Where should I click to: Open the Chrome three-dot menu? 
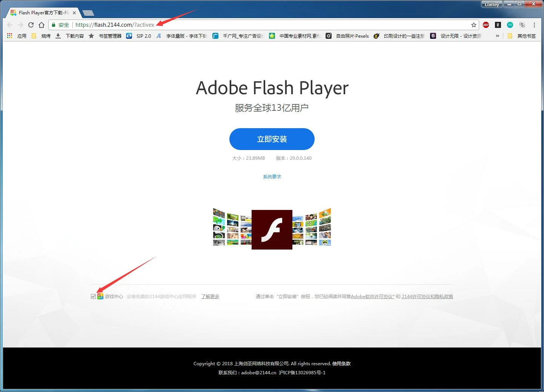(534, 25)
